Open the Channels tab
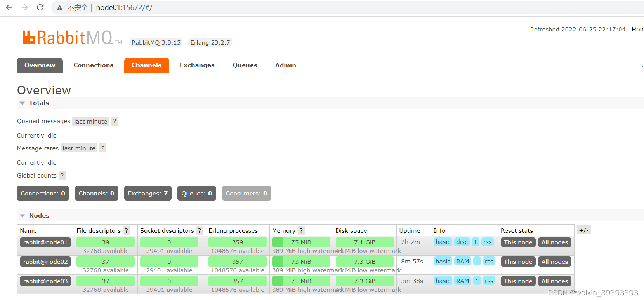 coord(146,65)
